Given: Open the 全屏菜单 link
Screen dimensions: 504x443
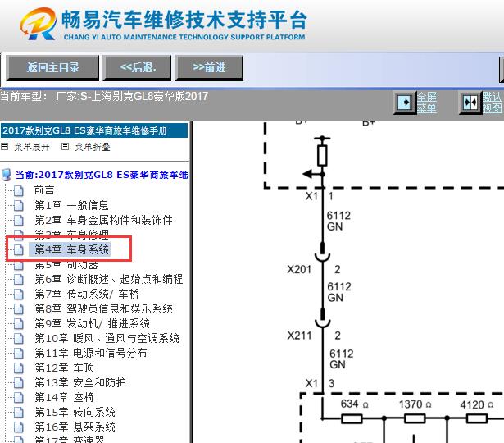Looking at the screenshot, I should (426, 103).
